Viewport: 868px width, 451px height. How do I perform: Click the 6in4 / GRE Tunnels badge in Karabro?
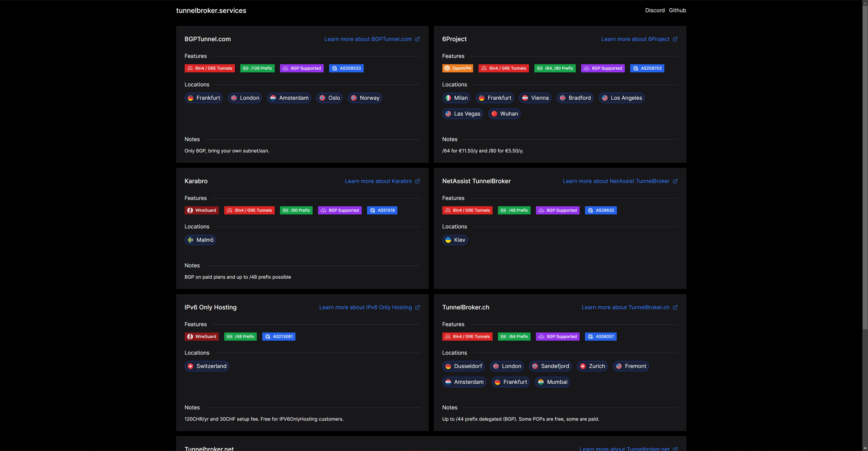click(x=249, y=210)
